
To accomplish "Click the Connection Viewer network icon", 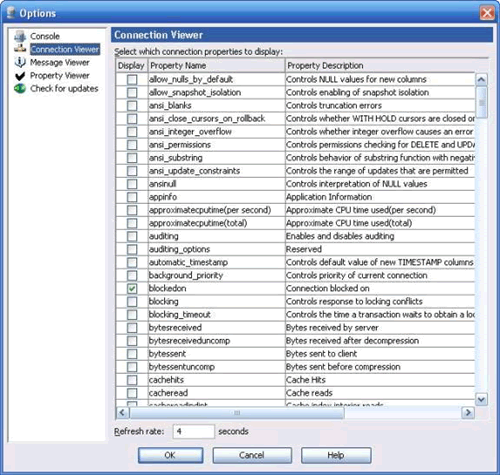I will (x=20, y=49).
